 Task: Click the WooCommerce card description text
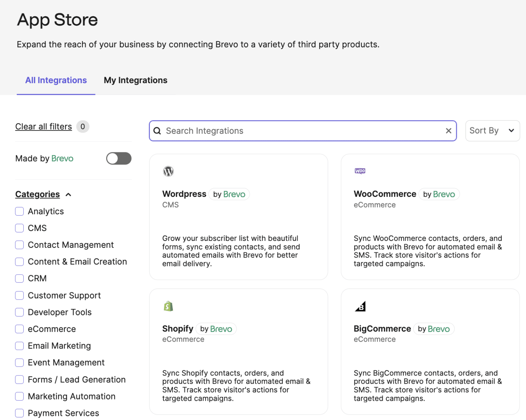[x=428, y=251]
